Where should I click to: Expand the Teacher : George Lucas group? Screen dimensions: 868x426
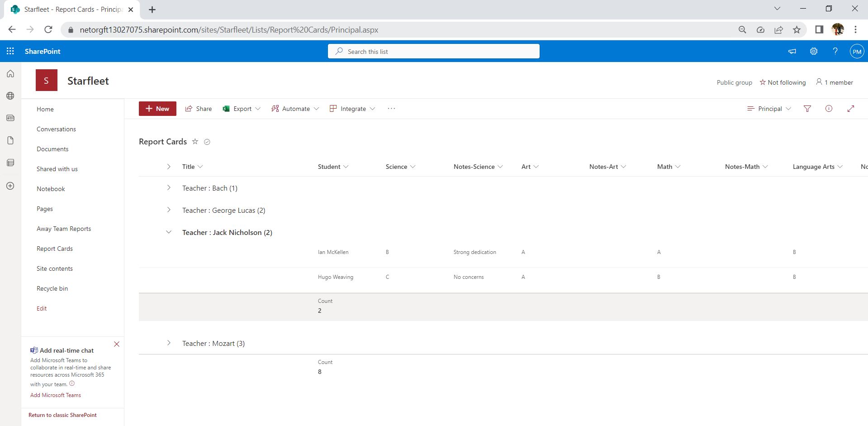click(x=169, y=210)
